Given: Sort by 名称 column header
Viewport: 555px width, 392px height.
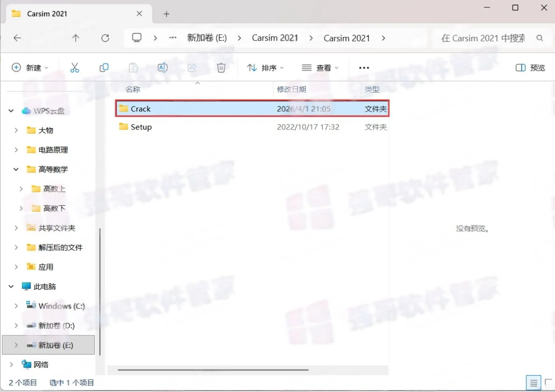Looking at the screenshot, I should [133, 89].
